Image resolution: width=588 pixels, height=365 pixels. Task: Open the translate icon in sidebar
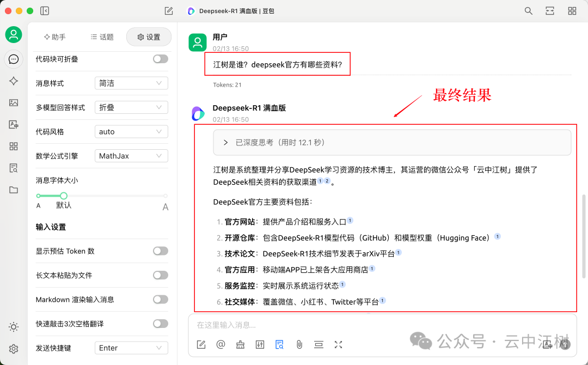click(14, 125)
